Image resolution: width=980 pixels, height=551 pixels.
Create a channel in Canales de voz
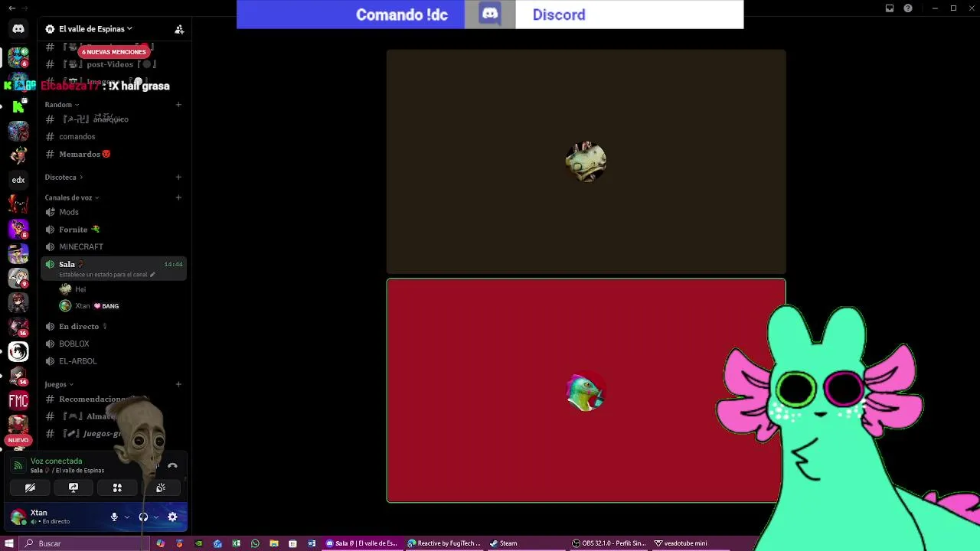point(178,197)
